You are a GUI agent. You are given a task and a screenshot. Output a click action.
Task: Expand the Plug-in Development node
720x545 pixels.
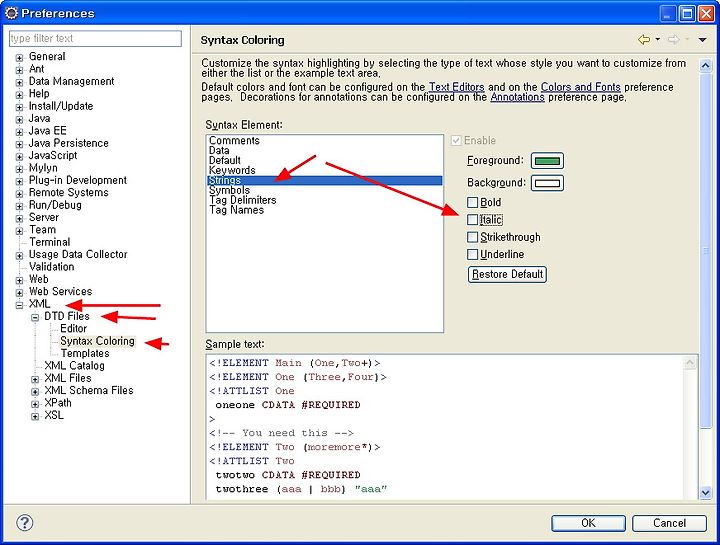(19, 181)
